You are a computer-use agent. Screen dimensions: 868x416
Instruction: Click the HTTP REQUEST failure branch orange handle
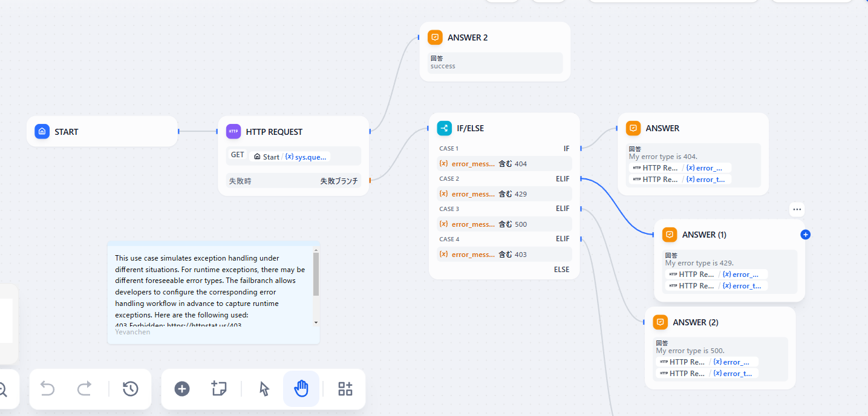370,180
